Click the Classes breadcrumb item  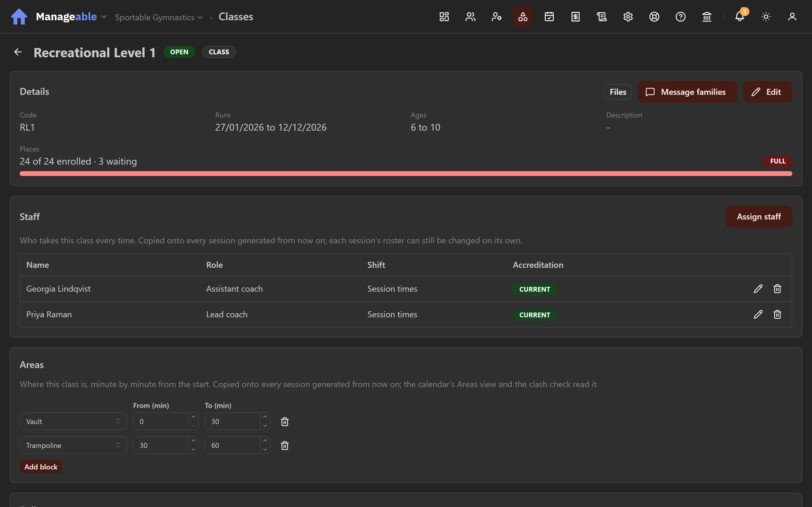coord(236,17)
